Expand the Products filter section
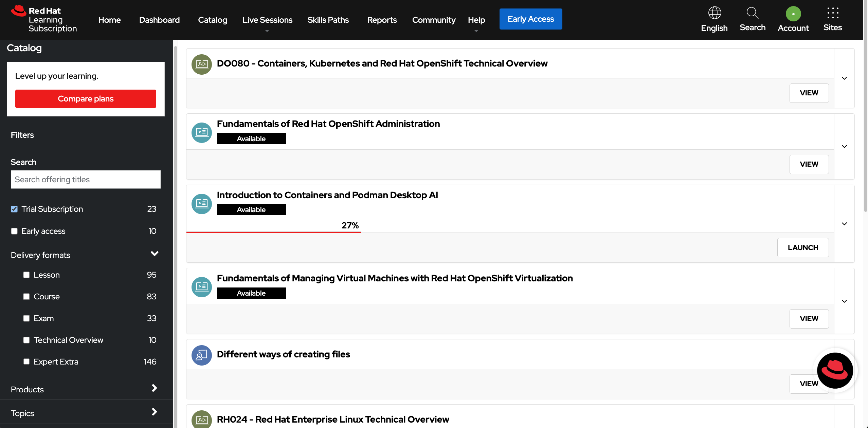Image resolution: width=868 pixels, height=428 pixels. [x=155, y=388]
